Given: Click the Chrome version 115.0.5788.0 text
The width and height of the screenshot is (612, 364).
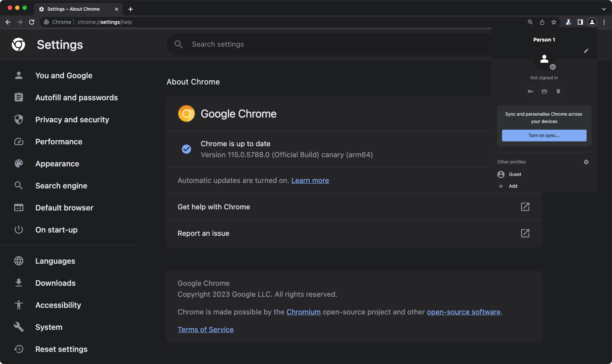Looking at the screenshot, I should 287,155.
